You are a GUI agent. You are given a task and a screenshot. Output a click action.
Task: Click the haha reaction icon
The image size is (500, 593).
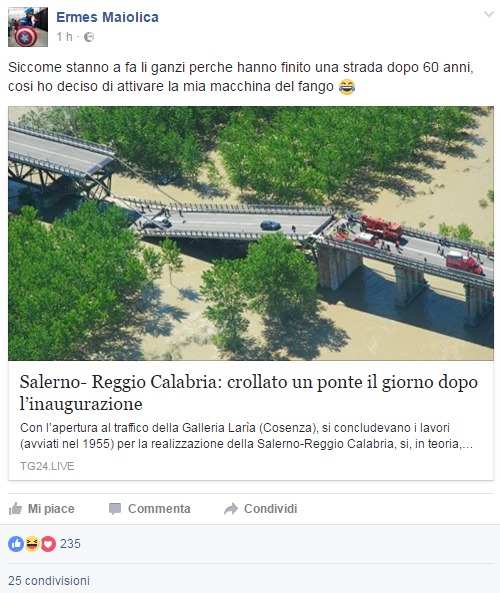(x=32, y=544)
